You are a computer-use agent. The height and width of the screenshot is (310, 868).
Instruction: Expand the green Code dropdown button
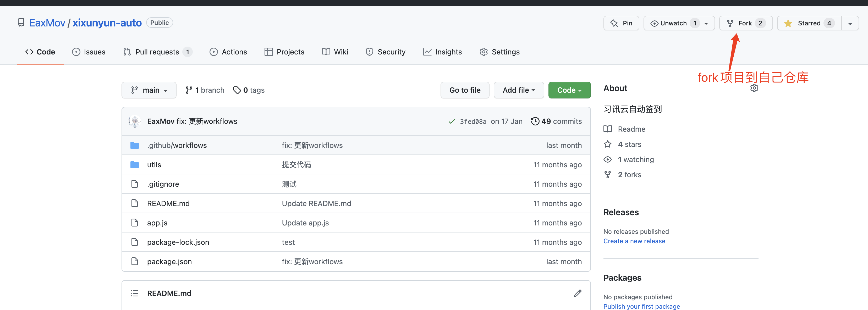(x=569, y=90)
